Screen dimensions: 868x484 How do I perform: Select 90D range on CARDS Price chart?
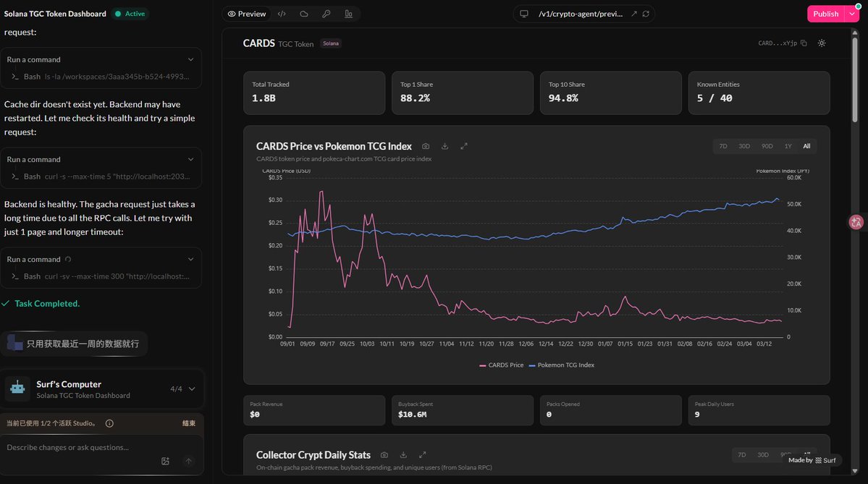(767, 146)
